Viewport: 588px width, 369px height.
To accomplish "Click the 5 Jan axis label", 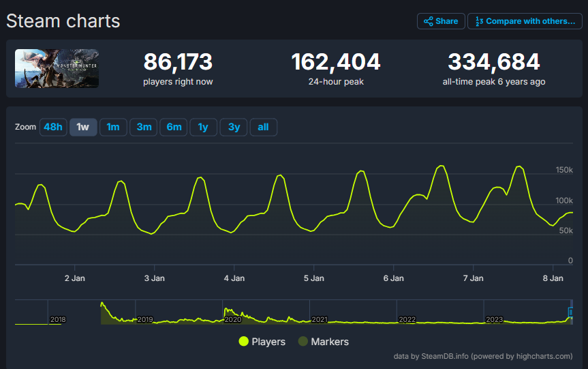I will [x=314, y=278].
